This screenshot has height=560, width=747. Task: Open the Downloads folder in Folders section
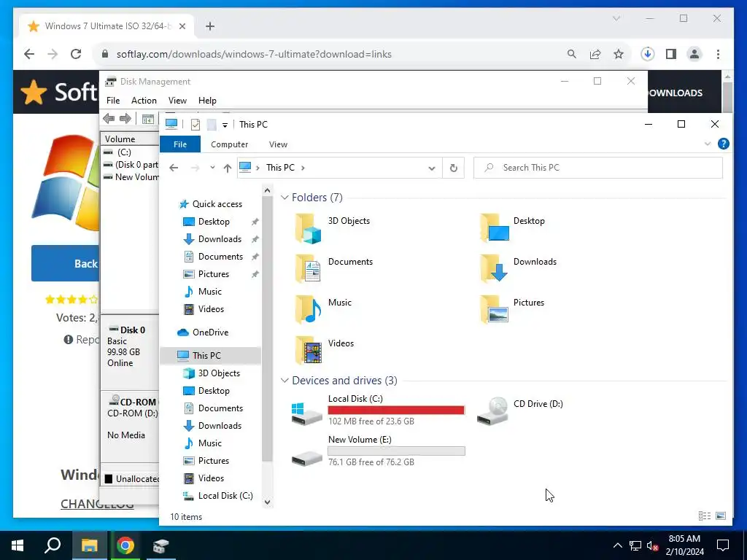[x=518, y=268]
